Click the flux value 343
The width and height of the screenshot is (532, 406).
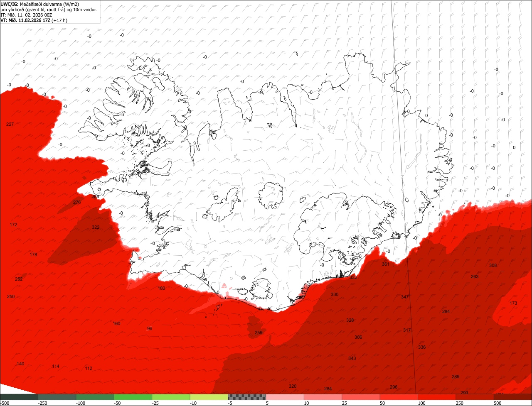coord(352,358)
